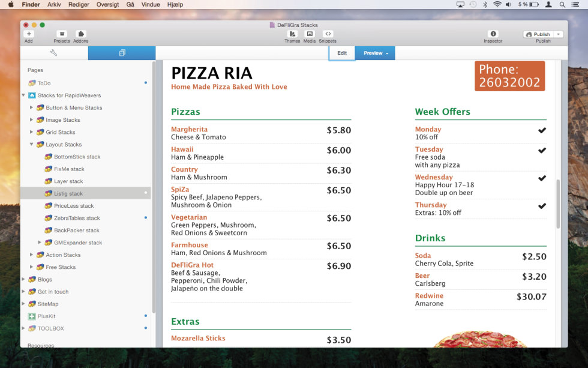Open the Publish dropdown arrow
The height and width of the screenshot is (368, 588).
(x=559, y=34)
